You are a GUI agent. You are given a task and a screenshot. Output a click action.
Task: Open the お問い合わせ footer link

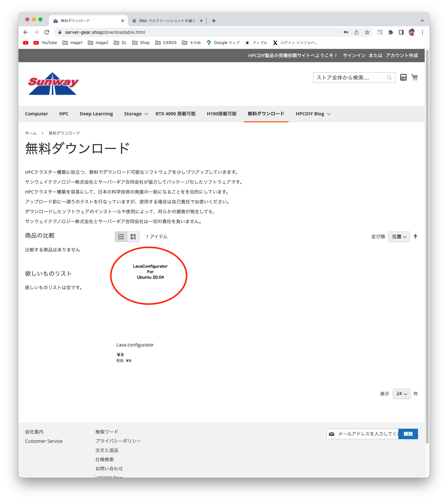(x=109, y=469)
